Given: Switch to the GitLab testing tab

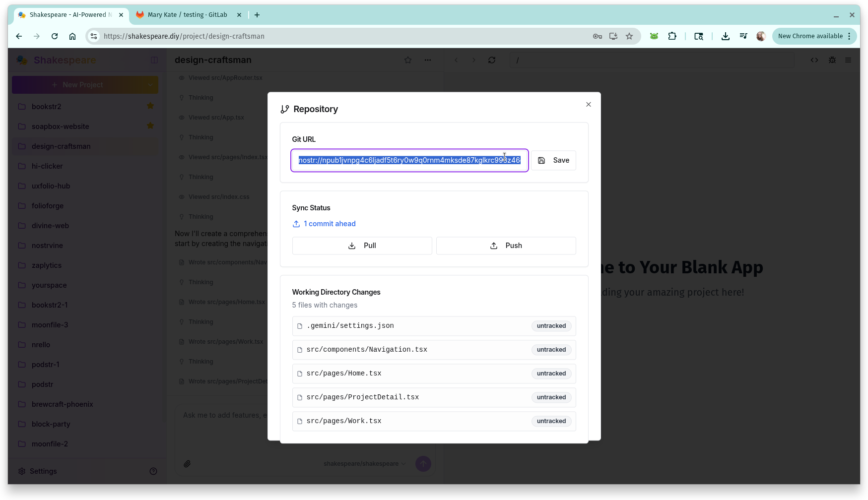Looking at the screenshot, I should [x=188, y=15].
